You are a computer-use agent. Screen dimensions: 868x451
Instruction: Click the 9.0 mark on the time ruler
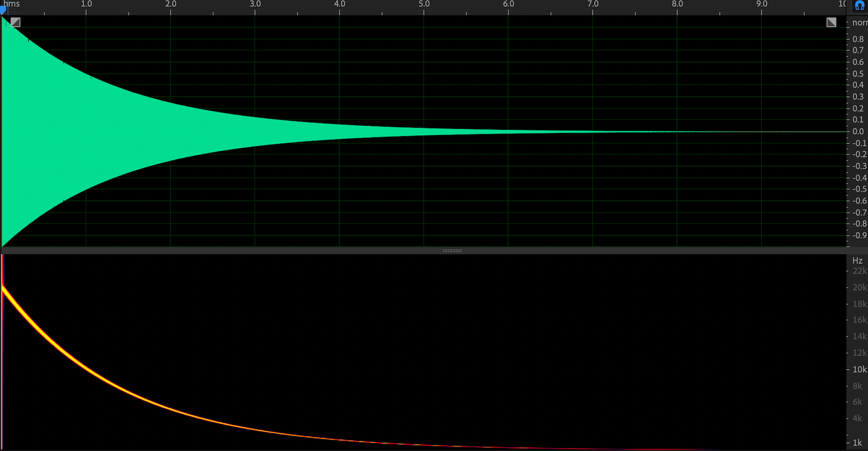(x=762, y=4)
